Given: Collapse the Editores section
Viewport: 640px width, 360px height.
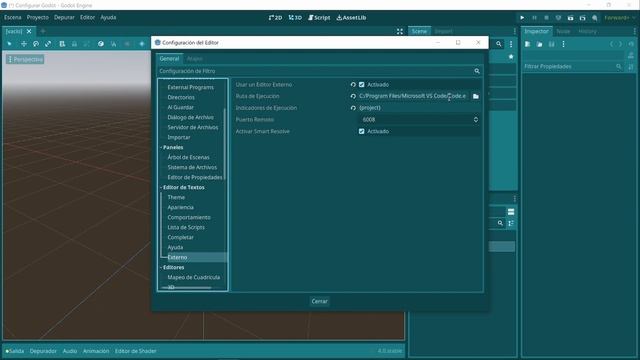Looking at the screenshot, I should (161, 267).
